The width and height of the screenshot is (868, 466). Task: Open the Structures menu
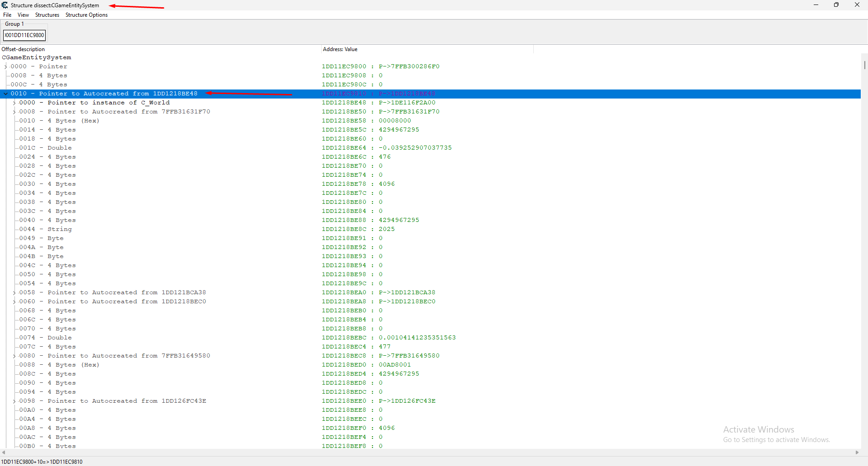pyautogui.click(x=47, y=15)
